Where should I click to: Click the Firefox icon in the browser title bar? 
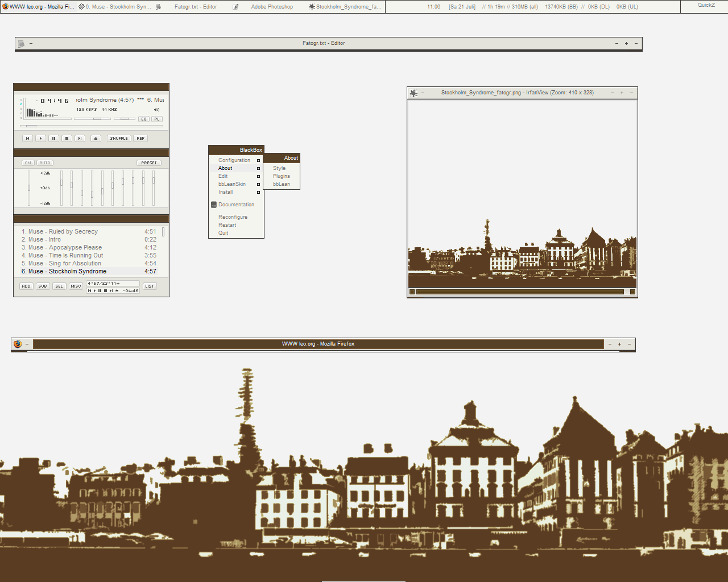tap(18, 344)
